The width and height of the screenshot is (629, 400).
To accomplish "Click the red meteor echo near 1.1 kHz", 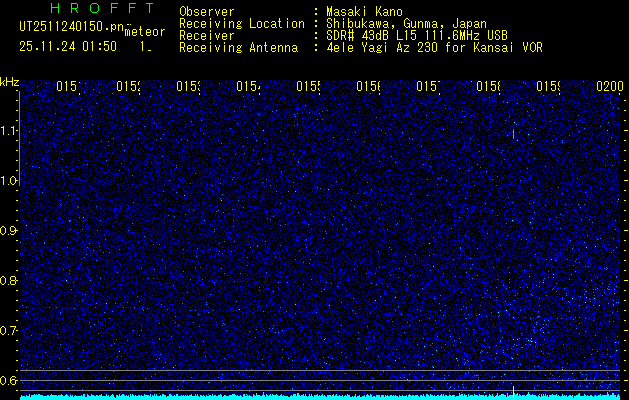I will pos(513,134).
